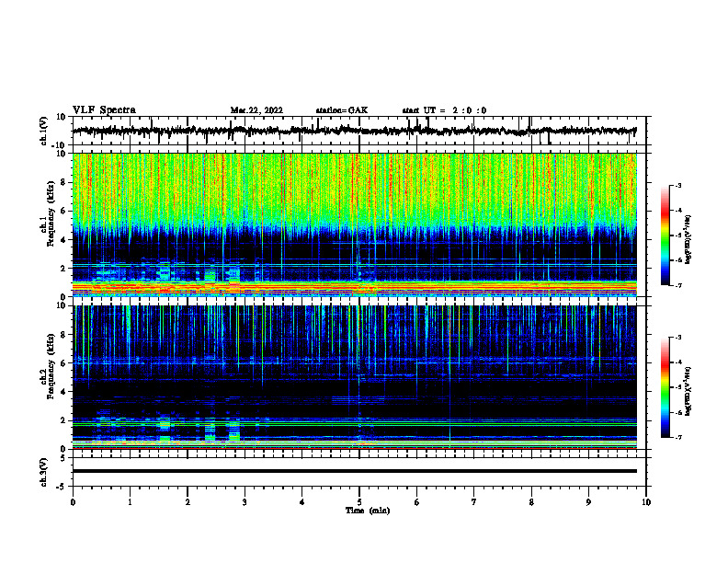
Task: Click the -7 label on ch.1 color scale
Action: coord(678,285)
